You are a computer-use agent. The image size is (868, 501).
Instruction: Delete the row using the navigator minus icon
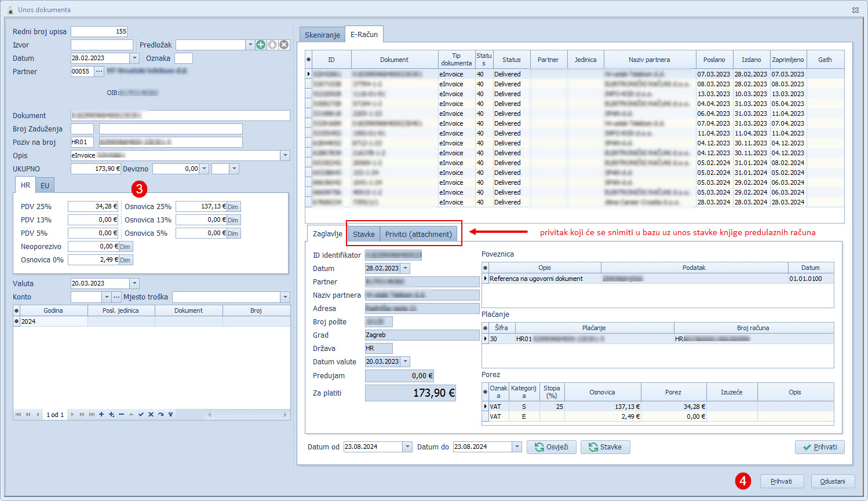[x=121, y=415]
